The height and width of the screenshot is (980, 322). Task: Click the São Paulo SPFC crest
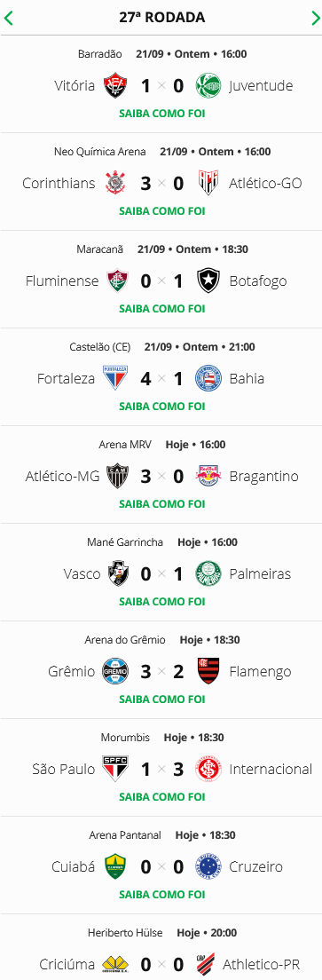click(115, 768)
